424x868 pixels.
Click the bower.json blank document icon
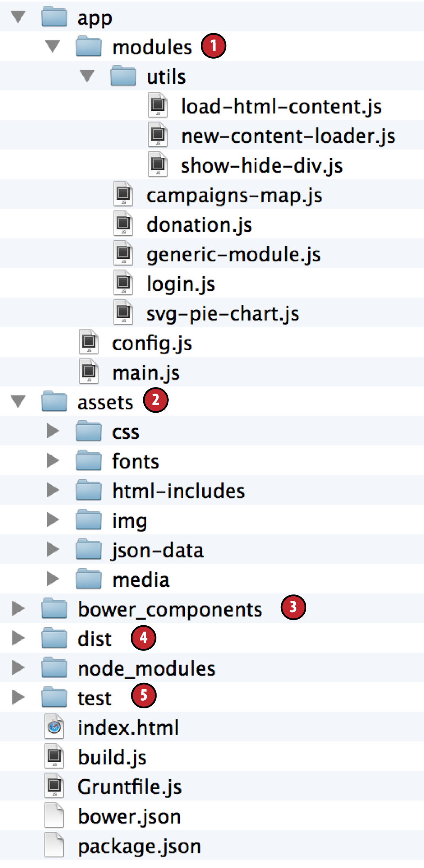(x=54, y=816)
